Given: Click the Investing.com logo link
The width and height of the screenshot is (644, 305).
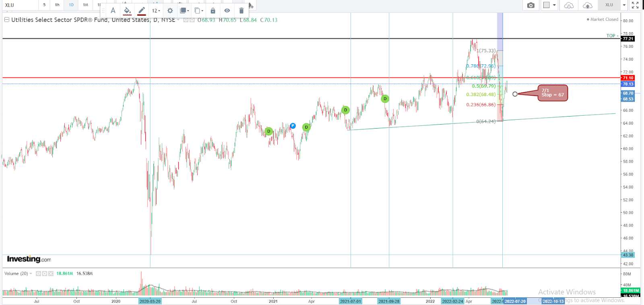Looking at the screenshot, I should [29, 259].
